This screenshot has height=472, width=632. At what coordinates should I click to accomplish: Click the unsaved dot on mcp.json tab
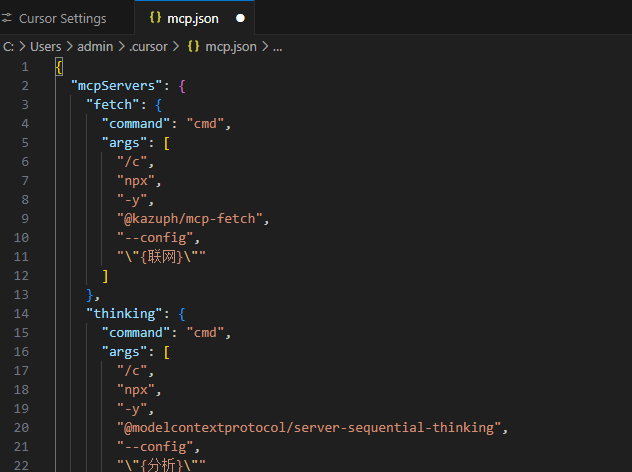click(x=240, y=18)
